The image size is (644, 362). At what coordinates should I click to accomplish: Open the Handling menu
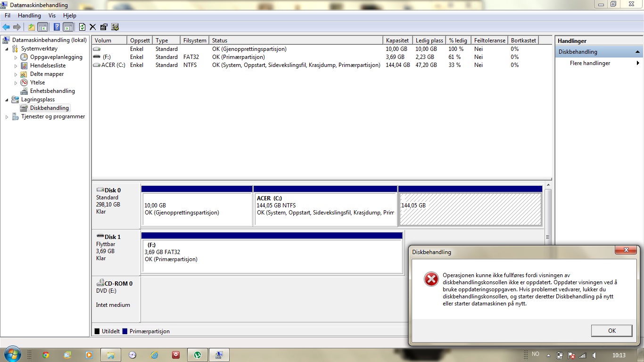29,16
